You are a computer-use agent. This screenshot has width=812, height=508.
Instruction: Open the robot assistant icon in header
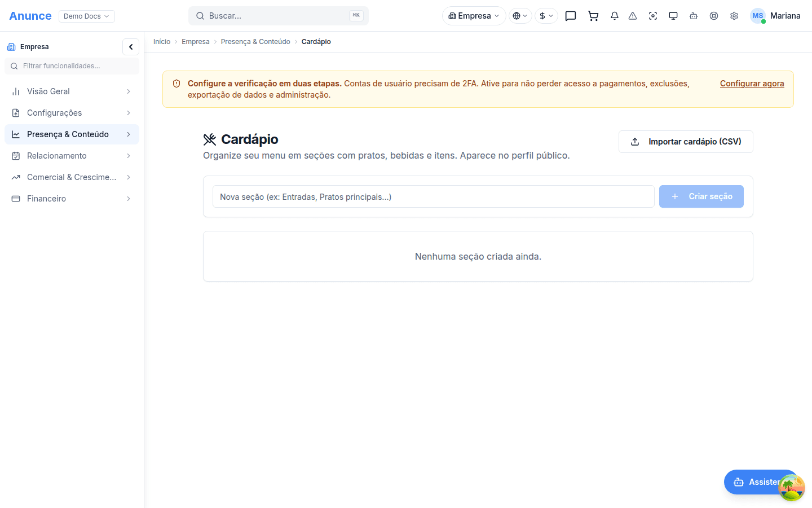[694, 16]
